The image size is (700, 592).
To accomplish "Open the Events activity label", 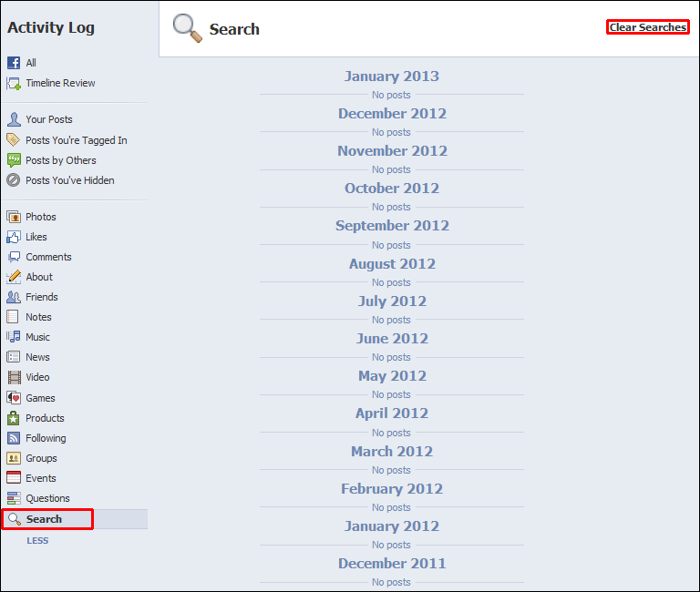I will pyautogui.click(x=41, y=478).
